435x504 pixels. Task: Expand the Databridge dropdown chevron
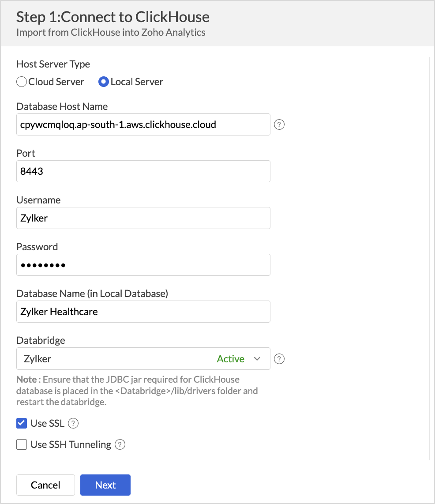pyautogui.click(x=257, y=359)
